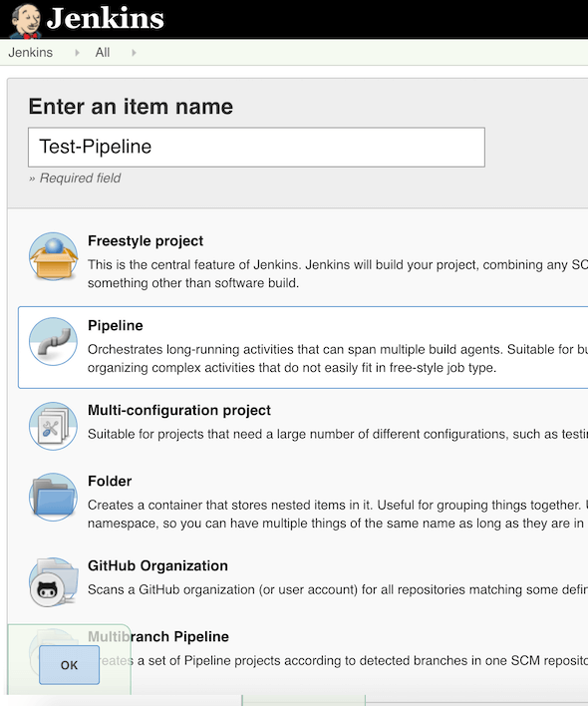The width and height of the screenshot is (588, 706).
Task: Click the Folder description starting Creates a container
Action: click(x=338, y=515)
